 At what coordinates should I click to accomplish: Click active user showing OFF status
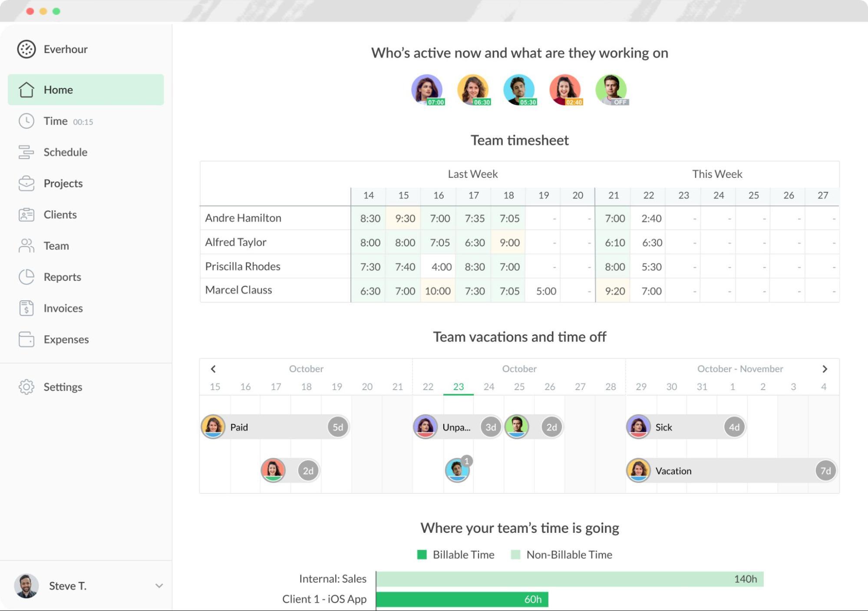click(609, 90)
